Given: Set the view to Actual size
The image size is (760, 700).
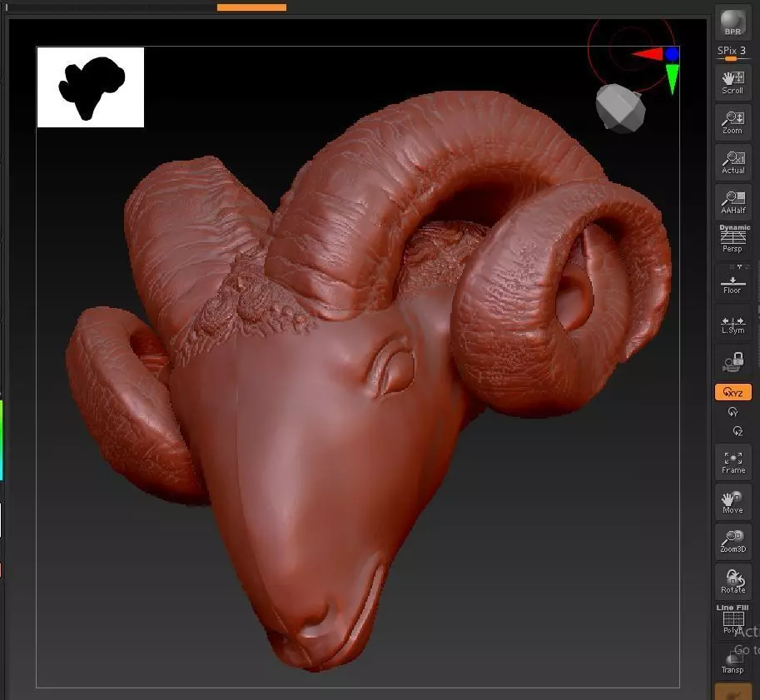Looking at the screenshot, I should click(x=733, y=163).
